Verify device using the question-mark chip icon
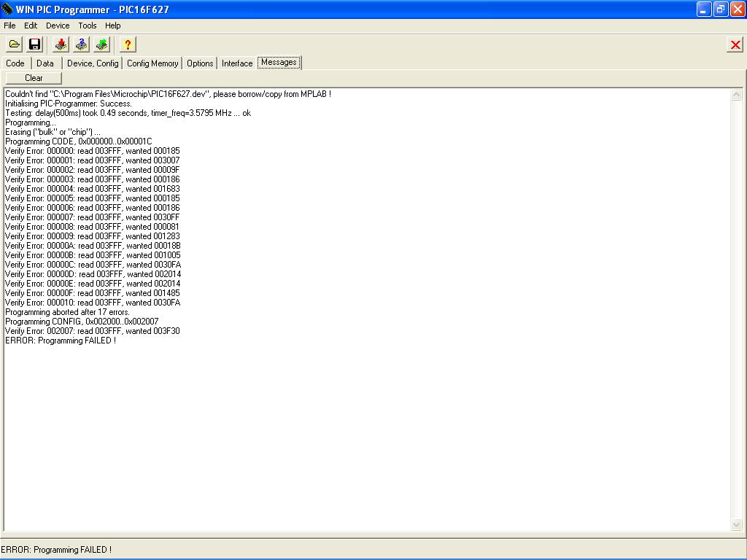Viewport: 747px width, 560px height. 82,44
